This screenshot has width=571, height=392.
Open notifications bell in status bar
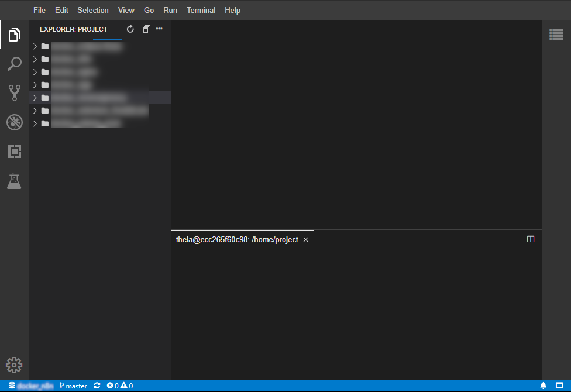click(x=544, y=386)
